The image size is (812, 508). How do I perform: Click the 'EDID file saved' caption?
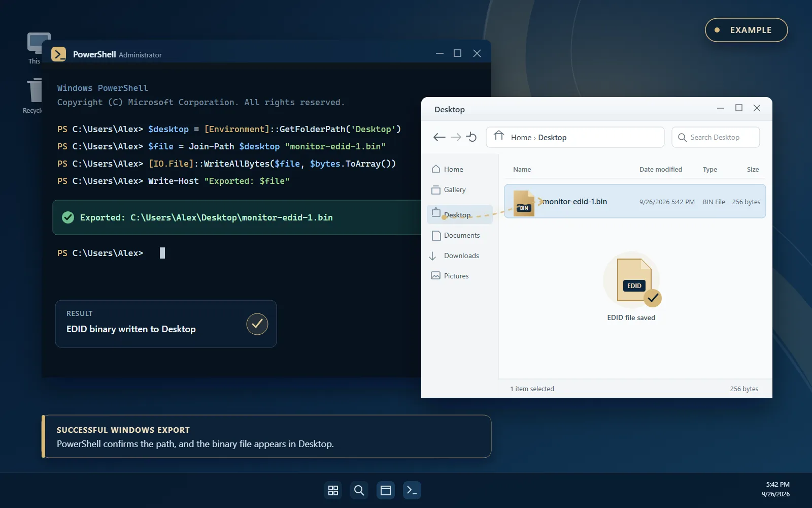(x=631, y=318)
